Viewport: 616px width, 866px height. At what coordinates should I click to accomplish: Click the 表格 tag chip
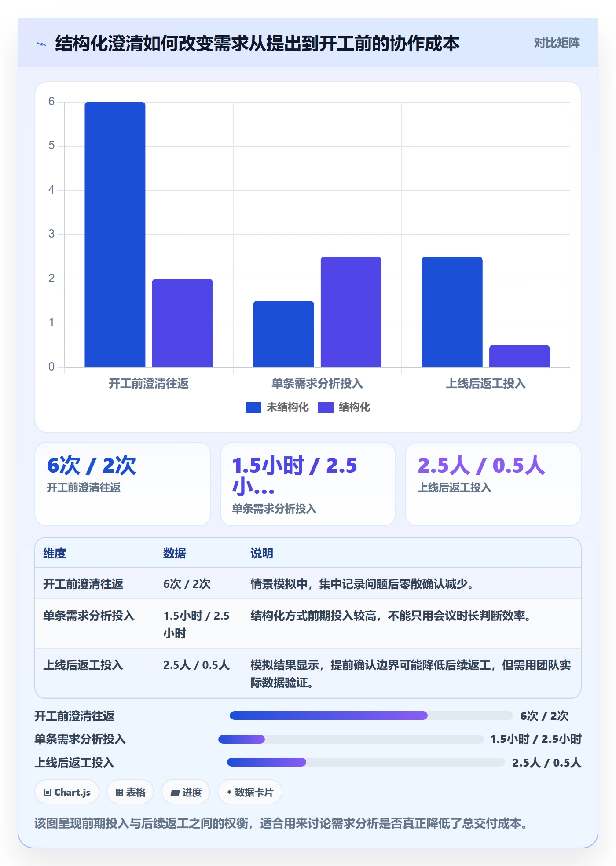click(130, 792)
